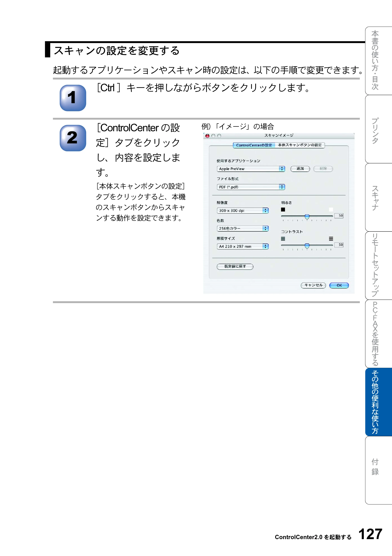Screen dimensions: 392x556
Task: Go to PC-FAXを使用する side tab
Action: coord(378,334)
